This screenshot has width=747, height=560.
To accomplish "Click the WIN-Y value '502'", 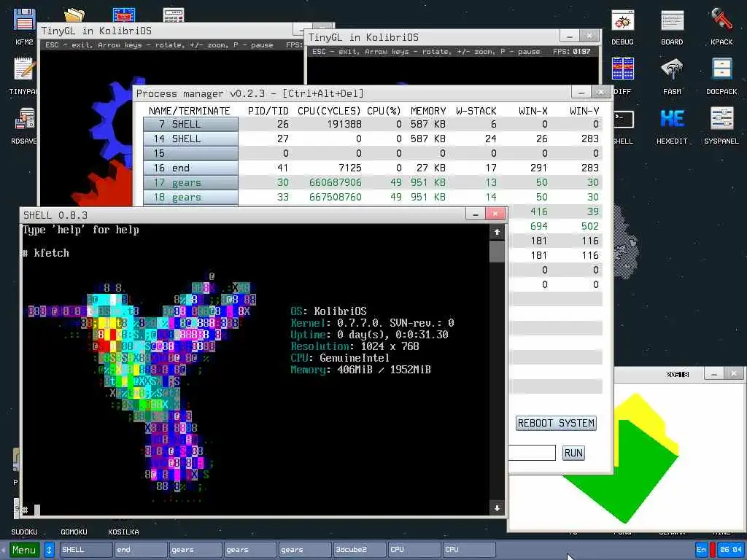I will click(x=589, y=226).
